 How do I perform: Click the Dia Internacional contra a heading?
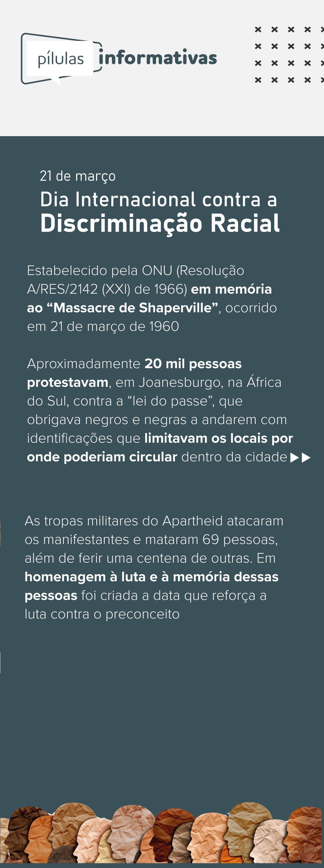[x=158, y=199]
